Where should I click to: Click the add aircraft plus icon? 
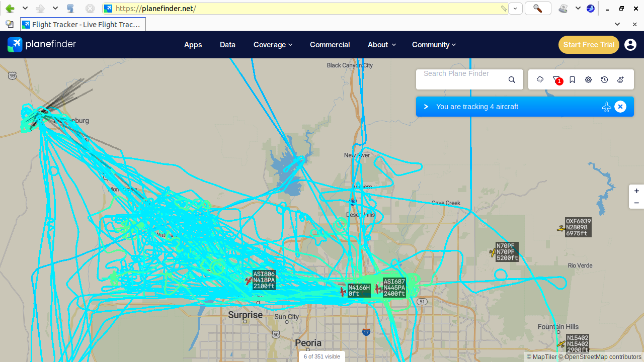(621, 80)
